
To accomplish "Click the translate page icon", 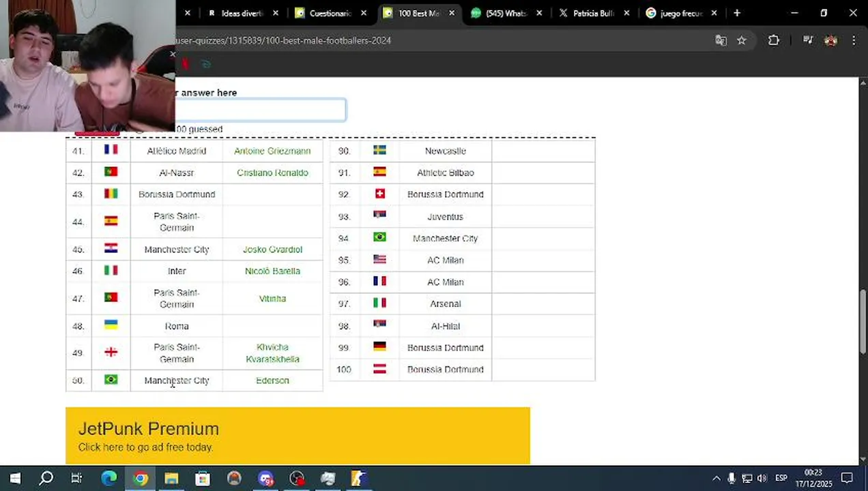I will click(x=721, y=40).
